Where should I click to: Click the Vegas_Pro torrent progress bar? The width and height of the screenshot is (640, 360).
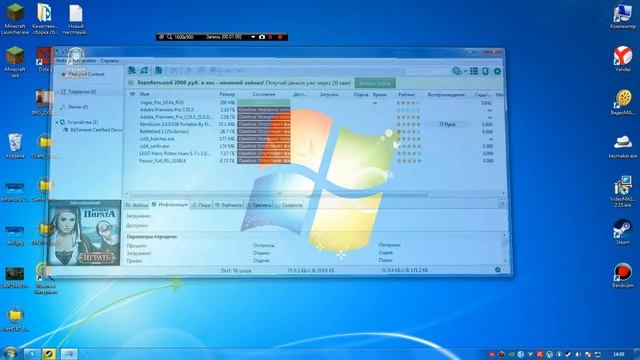[x=264, y=102]
